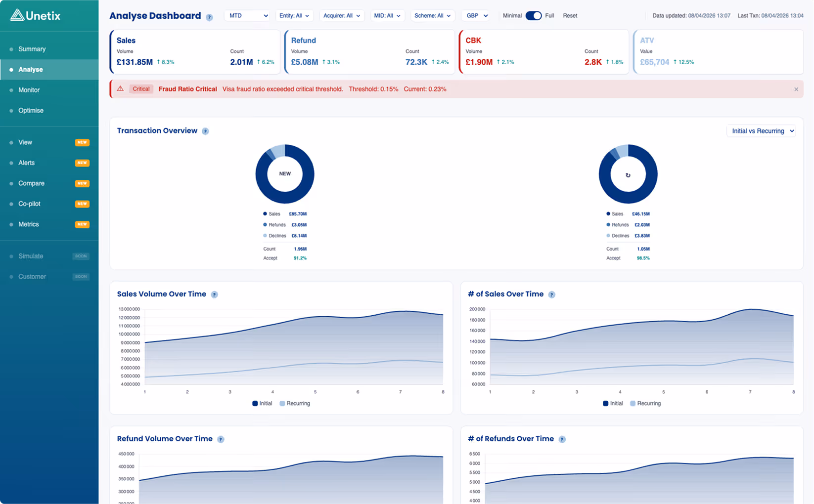Open the Initial vs Recurring dropdown

[762, 131]
